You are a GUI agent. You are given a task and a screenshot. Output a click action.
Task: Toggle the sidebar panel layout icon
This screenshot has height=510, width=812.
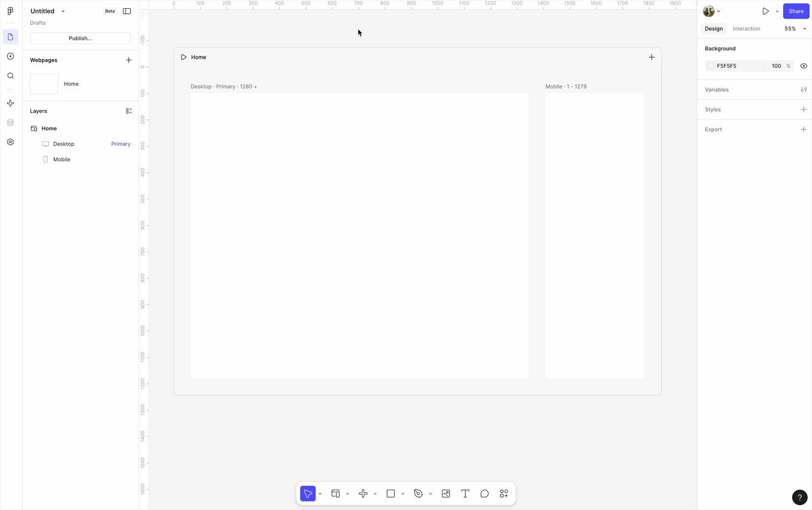point(127,11)
